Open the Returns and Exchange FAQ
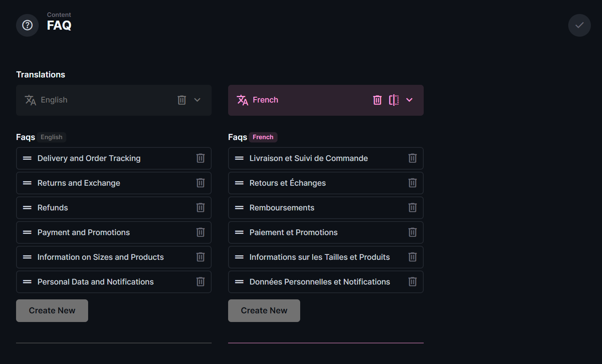 point(79,183)
